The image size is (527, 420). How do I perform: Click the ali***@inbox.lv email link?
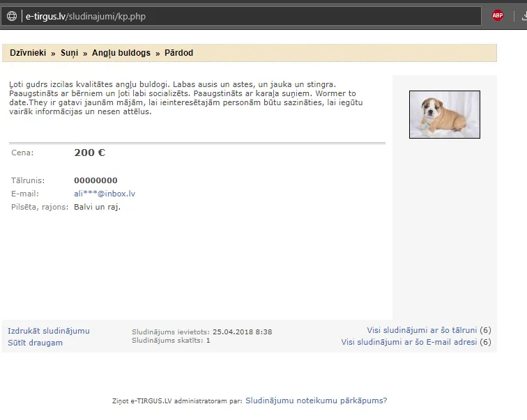pyautogui.click(x=105, y=194)
